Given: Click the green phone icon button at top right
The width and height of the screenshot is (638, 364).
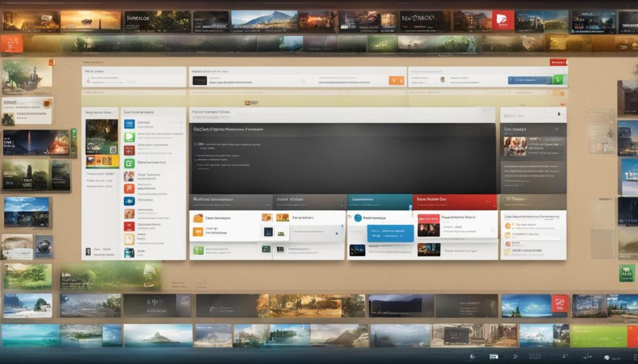Looking at the screenshot, I should 559,80.
